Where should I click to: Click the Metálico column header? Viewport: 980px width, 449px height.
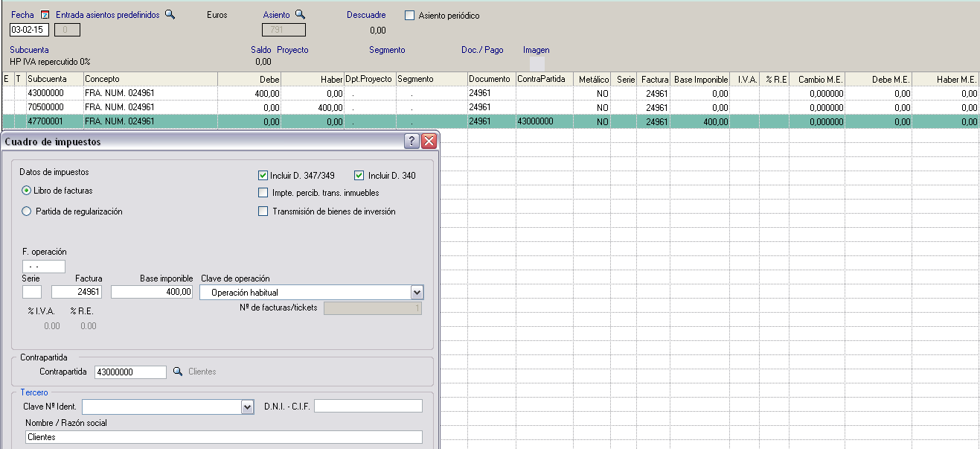tap(592, 79)
